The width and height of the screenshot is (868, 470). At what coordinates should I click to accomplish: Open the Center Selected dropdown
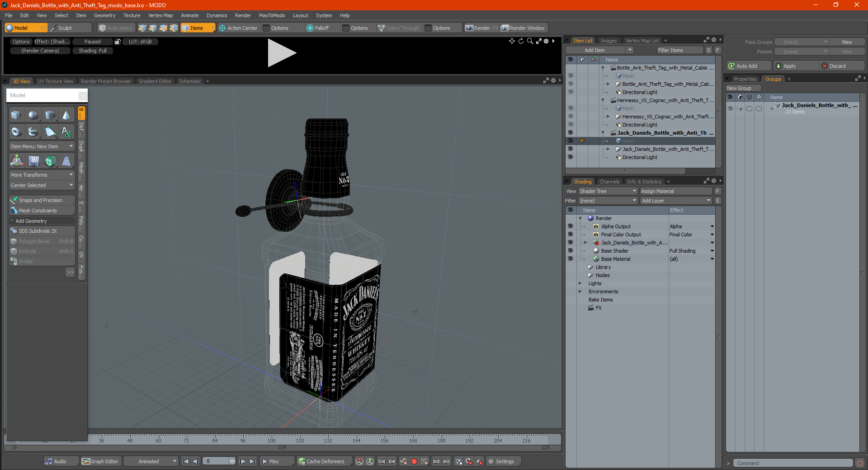click(42, 185)
